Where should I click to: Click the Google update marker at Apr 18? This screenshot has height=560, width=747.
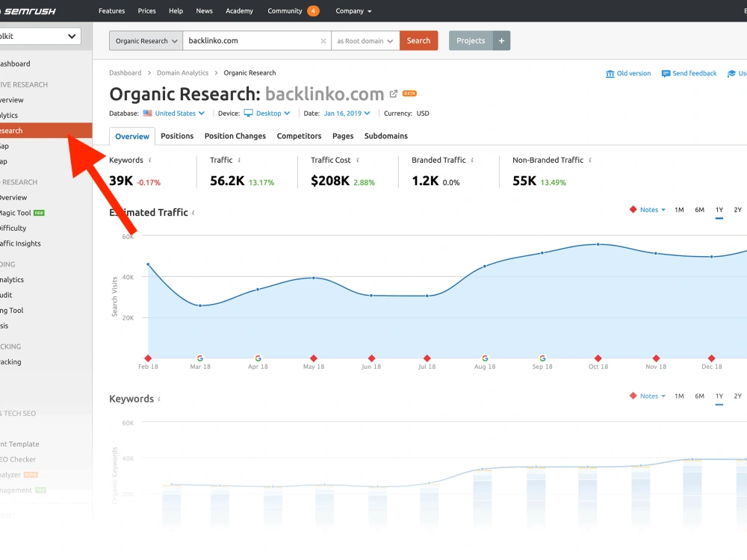pyautogui.click(x=258, y=358)
